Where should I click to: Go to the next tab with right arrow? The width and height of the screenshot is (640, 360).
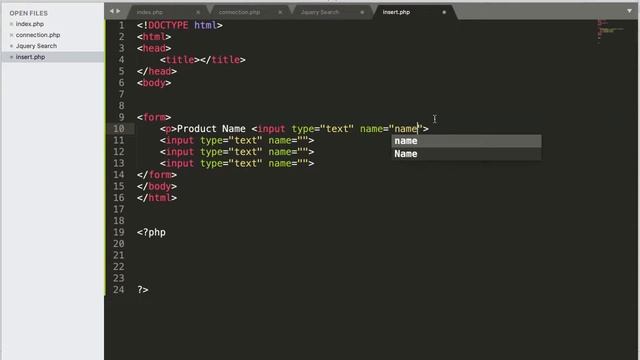118,11
